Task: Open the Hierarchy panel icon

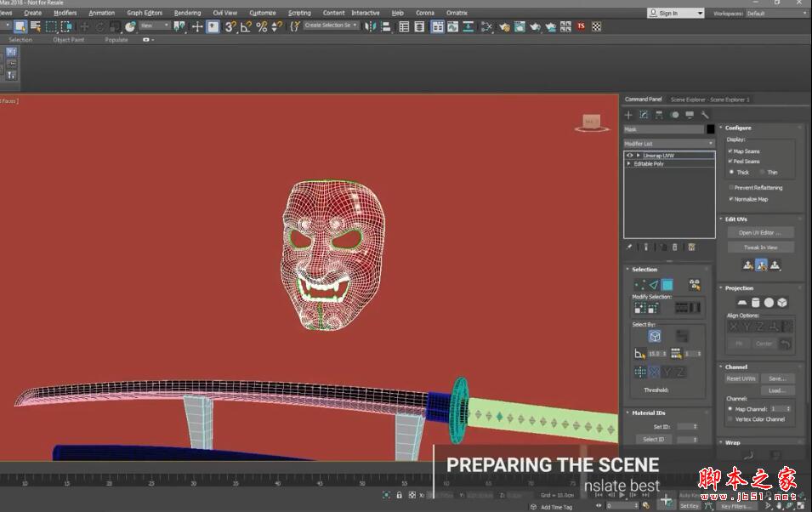Action: click(659, 115)
